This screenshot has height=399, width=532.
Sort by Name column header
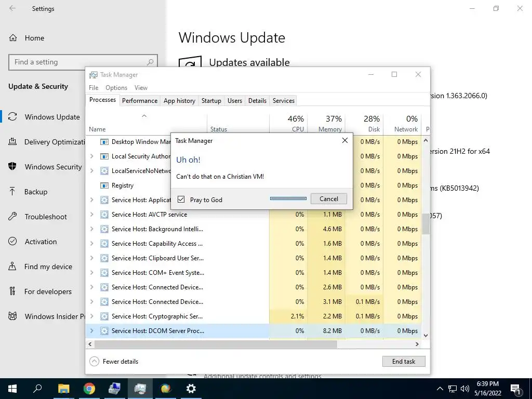point(146,124)
